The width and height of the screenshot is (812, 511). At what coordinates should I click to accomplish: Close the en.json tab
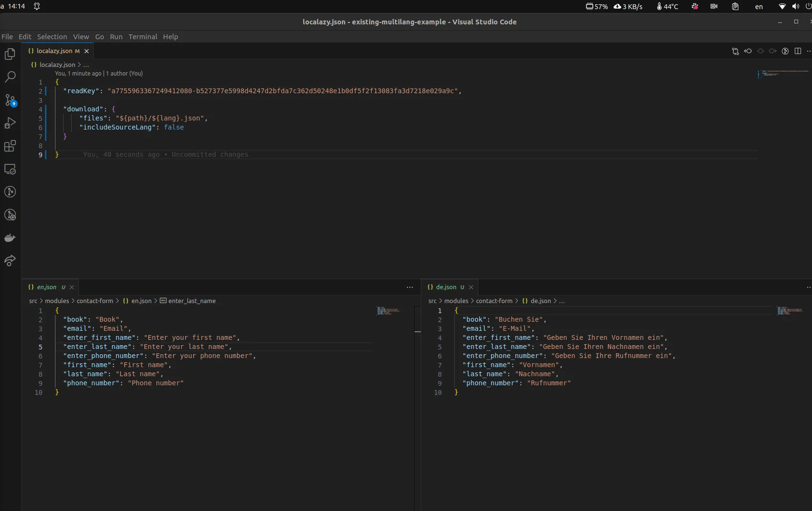(x=72, y=287)
